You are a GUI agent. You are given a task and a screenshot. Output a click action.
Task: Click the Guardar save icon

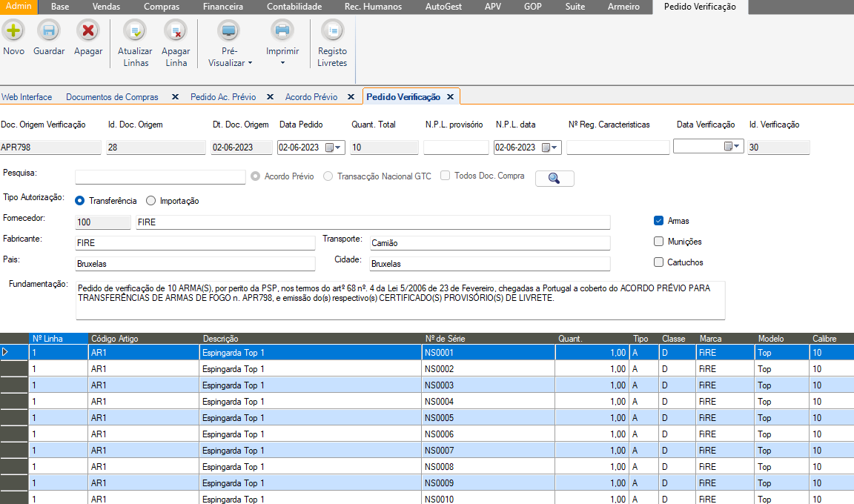coord(49,31)
